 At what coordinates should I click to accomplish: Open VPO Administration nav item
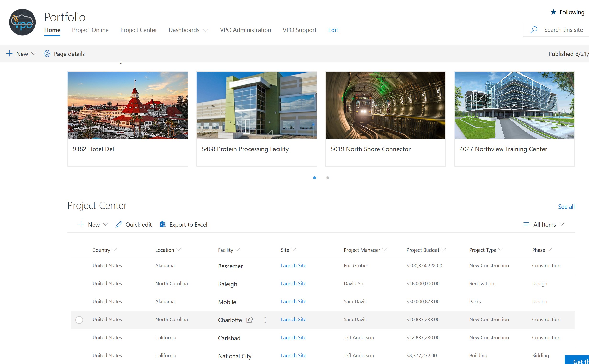245,30
